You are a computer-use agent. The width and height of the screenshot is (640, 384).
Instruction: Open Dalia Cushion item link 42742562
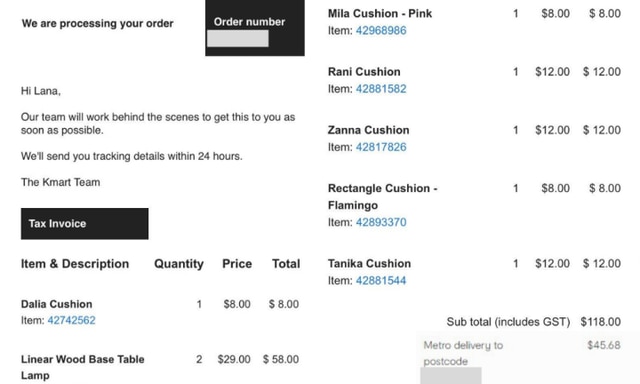[71, 320]
